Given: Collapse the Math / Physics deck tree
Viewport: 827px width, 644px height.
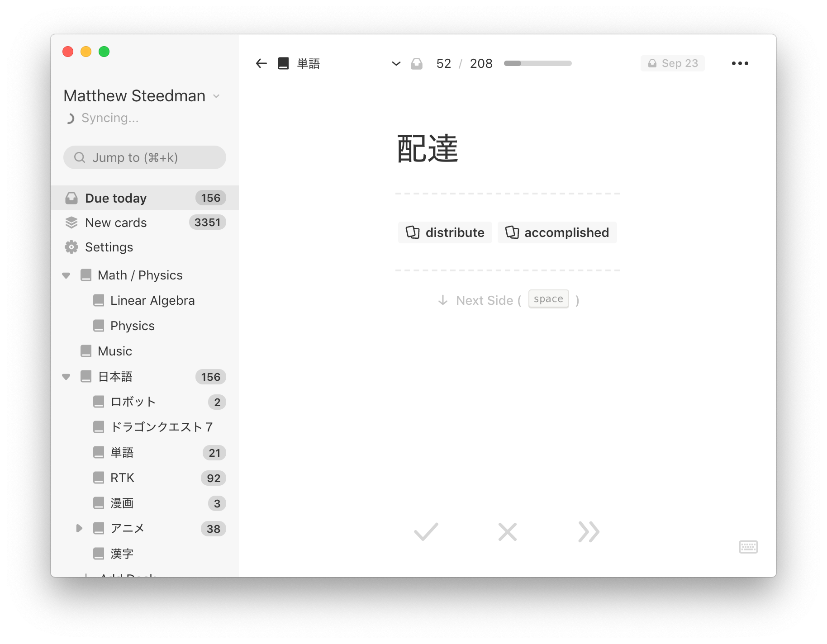Looking at the screenshot, I should (x=66, y=275).
